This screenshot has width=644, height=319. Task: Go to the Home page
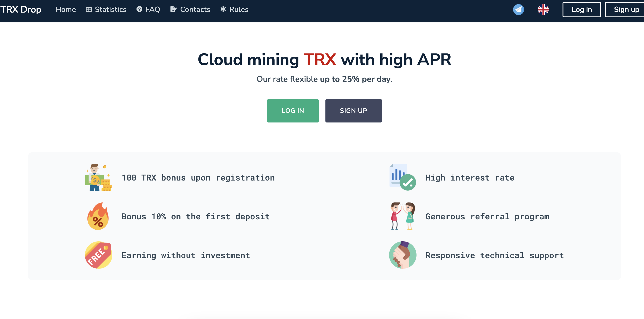pos(66,10)
